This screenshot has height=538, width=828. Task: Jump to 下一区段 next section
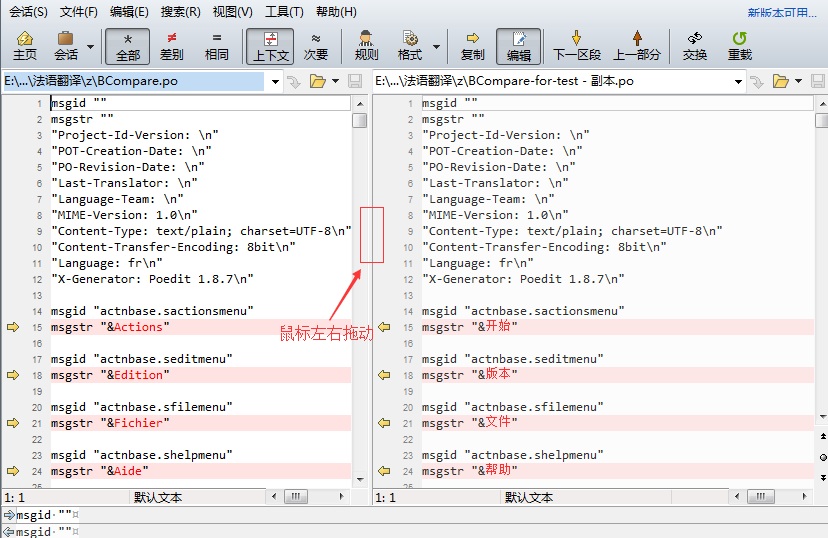tap(577, 46)
